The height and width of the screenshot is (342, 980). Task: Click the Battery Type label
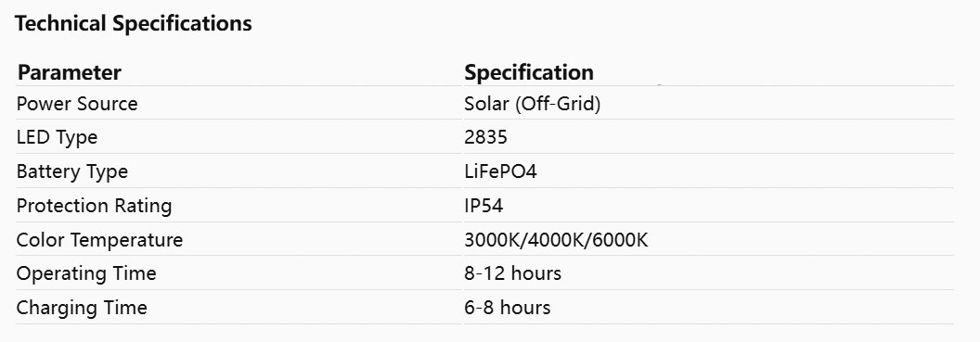pyautogui.click(x=71, y=171)
